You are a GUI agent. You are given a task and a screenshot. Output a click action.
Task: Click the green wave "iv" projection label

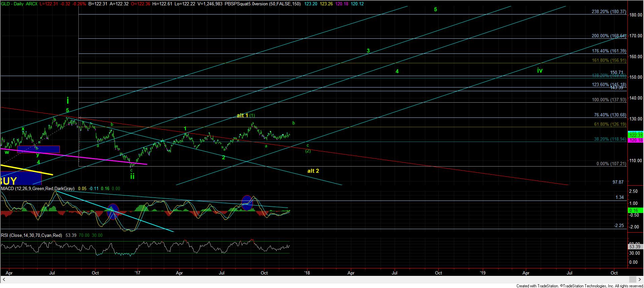(x=540, y=71)
